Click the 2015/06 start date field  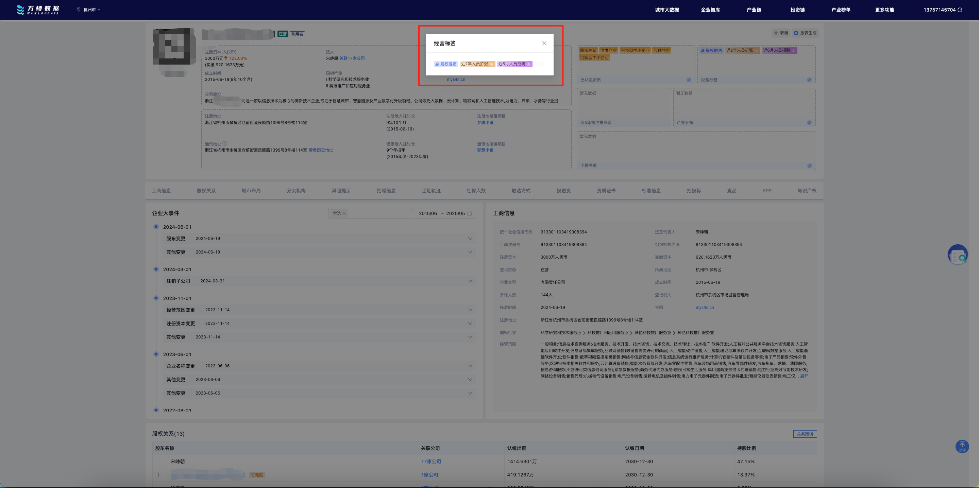pyautogui.click(x=428, y=214)
